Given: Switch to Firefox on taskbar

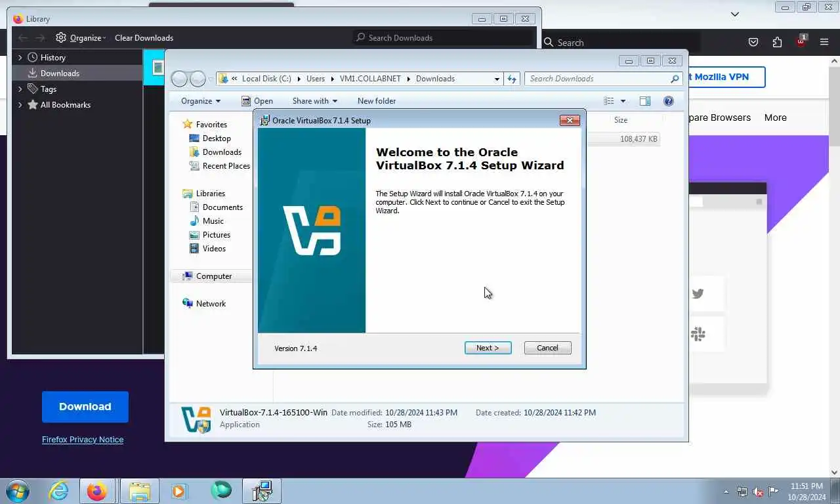Looking at the screenshot, I should tap(97, 491).
